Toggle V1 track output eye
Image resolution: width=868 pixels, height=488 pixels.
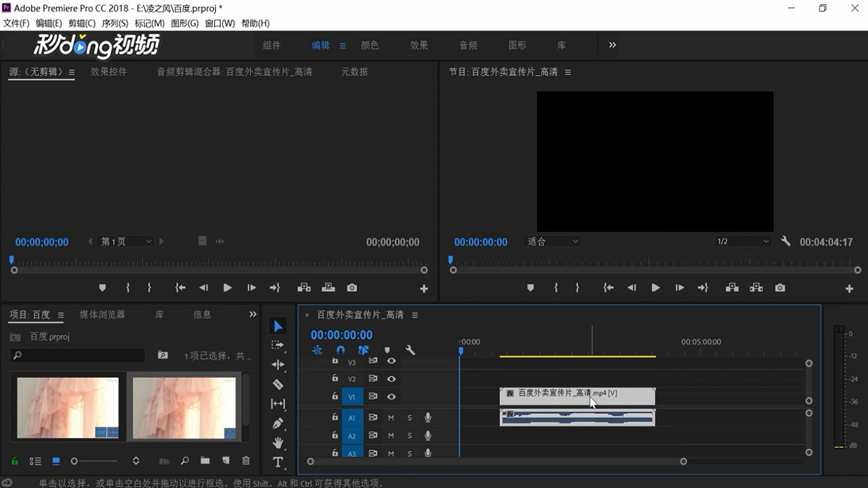pos(391,396)
